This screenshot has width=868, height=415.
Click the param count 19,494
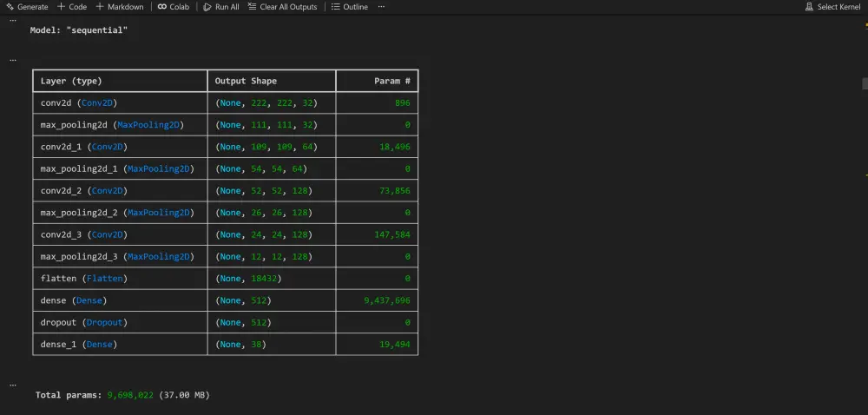pyautogui.click(x=395, y=344)
